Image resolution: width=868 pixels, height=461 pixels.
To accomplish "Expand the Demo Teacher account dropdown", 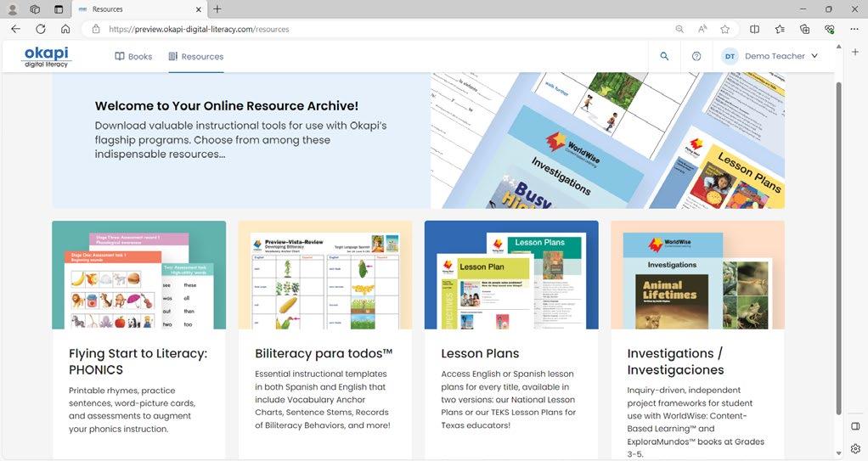I will [814, 56].
